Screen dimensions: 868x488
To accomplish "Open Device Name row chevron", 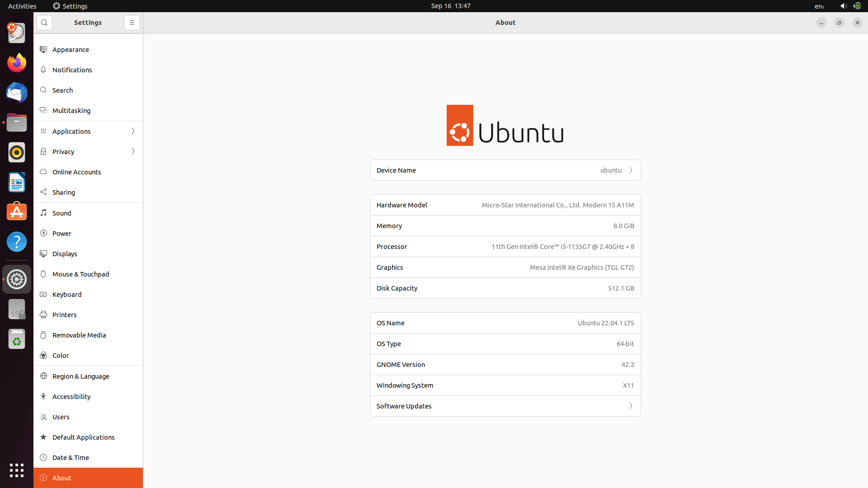I will pos(631,170).
